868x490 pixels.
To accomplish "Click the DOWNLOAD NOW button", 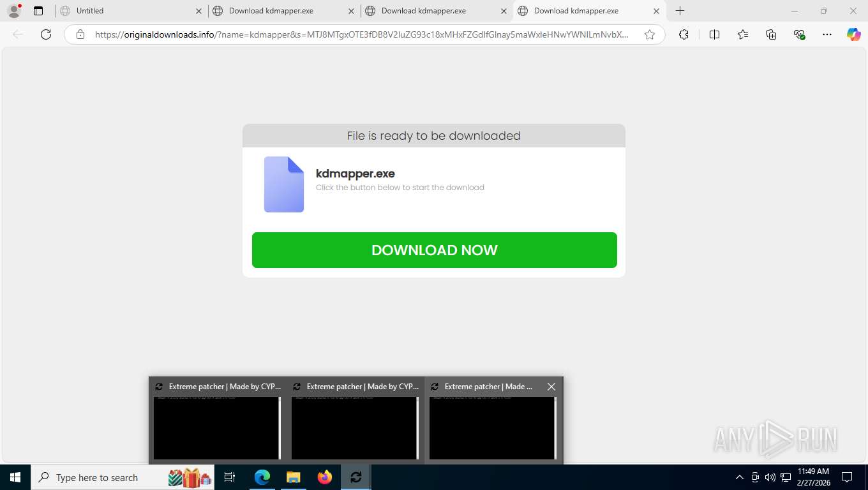I will coord(435,250).
